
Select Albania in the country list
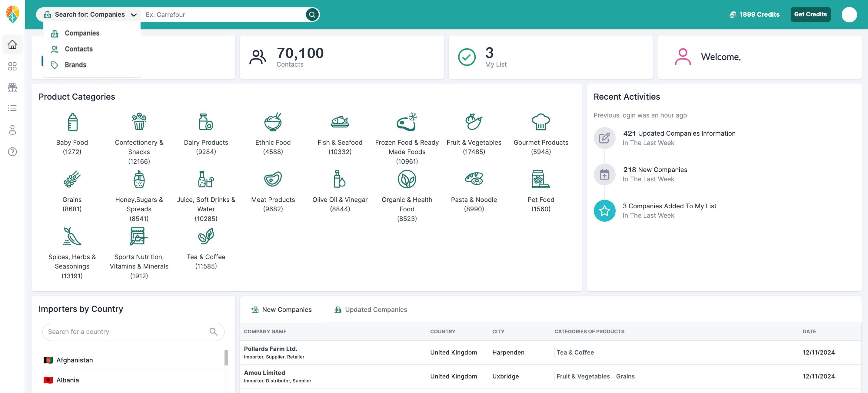pos(68,380)
